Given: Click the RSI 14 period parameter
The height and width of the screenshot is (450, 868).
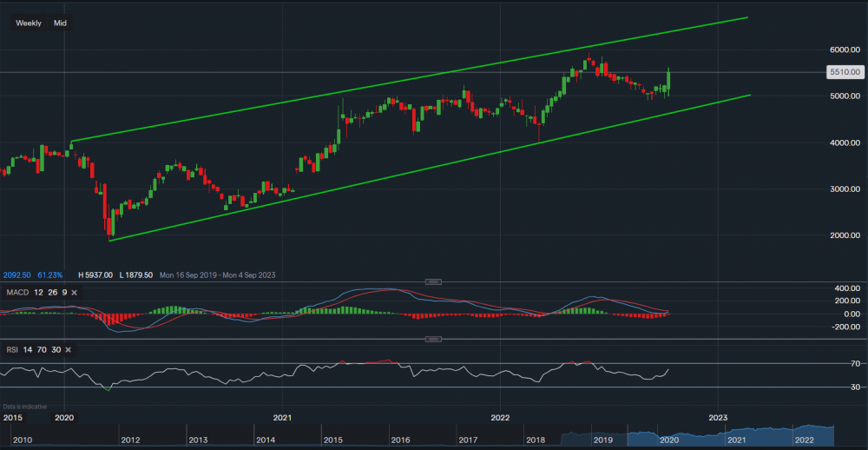Looking at the screenshot, I should point(29,349).
